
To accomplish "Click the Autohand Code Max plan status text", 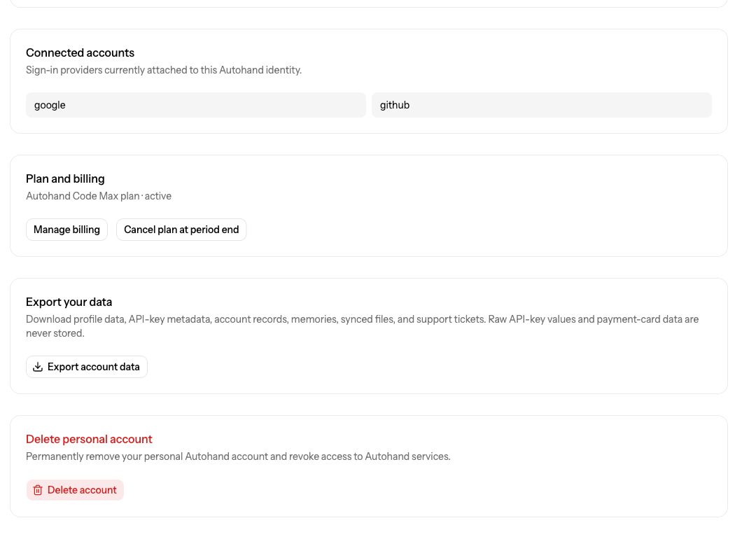I will coord(99,196).
